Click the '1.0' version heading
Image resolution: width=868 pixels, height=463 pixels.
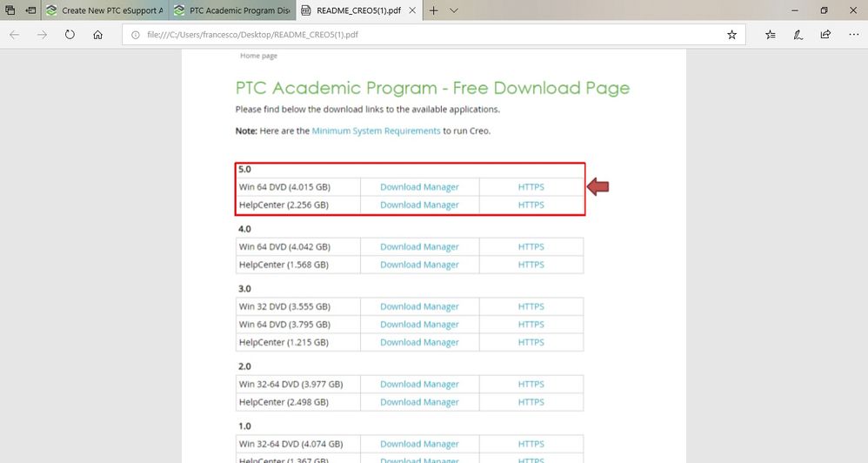(x=244, y=426)
